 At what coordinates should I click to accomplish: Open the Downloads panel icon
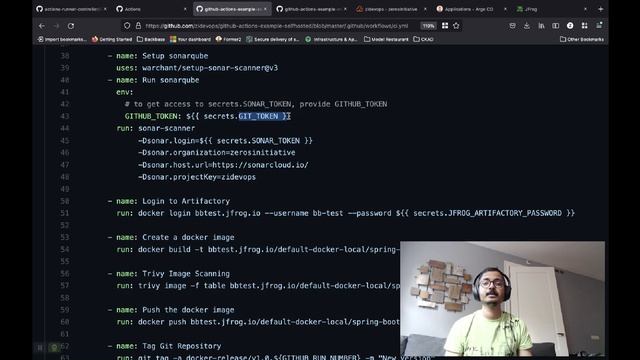[527, 26]
